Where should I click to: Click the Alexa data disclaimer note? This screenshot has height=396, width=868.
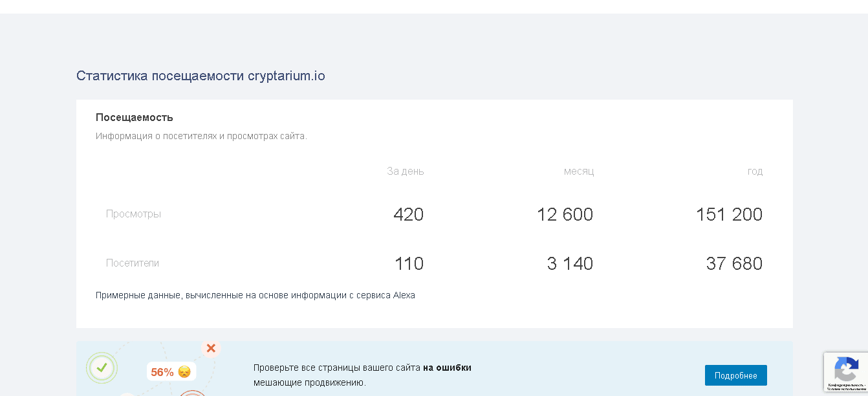(x=255, y=295)
